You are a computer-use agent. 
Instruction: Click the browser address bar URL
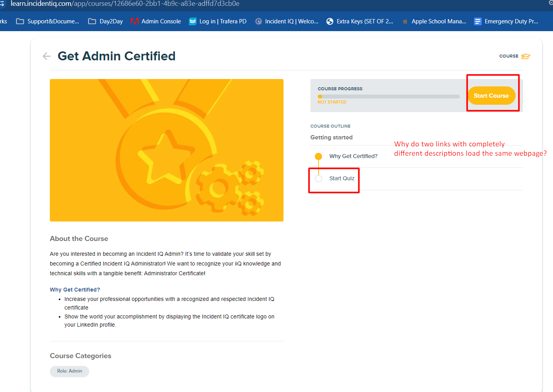125,4
